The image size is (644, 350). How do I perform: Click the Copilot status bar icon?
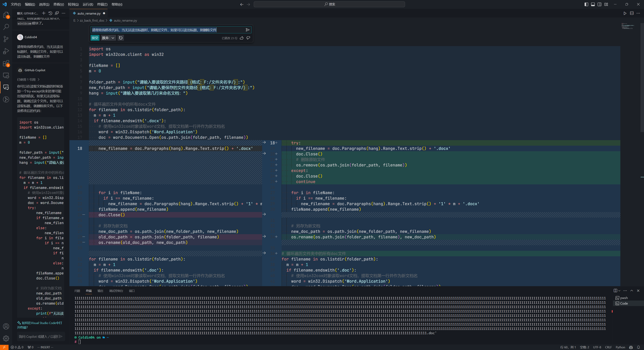click(x=631, y=347)
